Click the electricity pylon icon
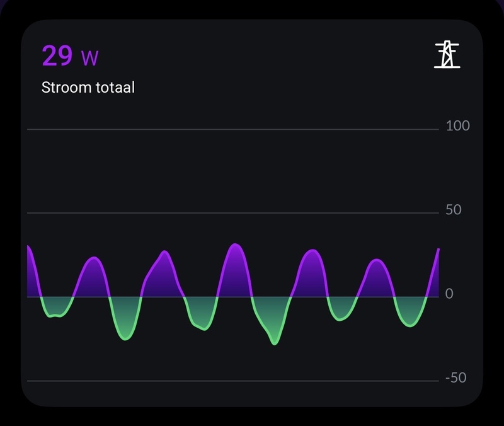This screenshot has height=426, width=504. pyautogui.click(x=447, y=55)
